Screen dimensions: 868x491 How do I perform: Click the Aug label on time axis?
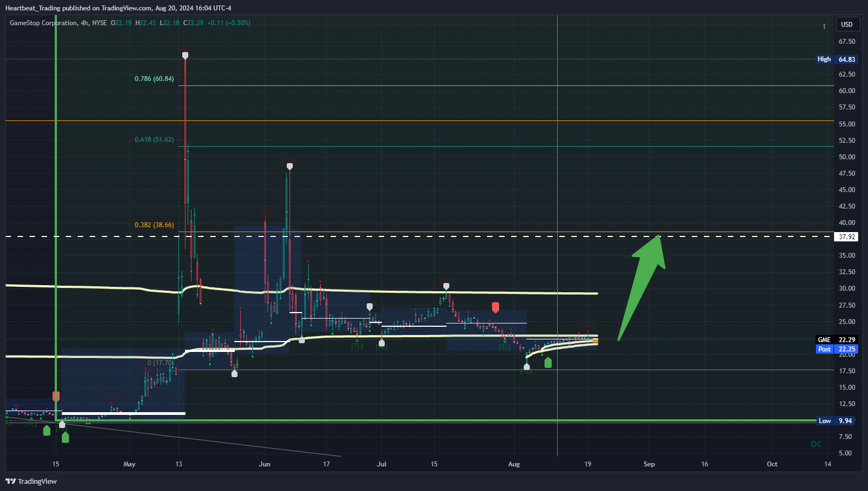coord(514,464)
